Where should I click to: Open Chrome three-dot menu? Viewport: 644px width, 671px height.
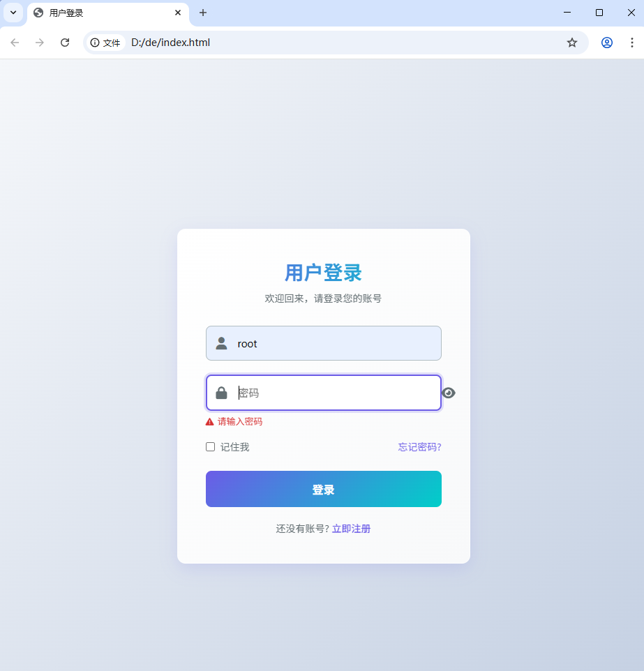point(632,43)
